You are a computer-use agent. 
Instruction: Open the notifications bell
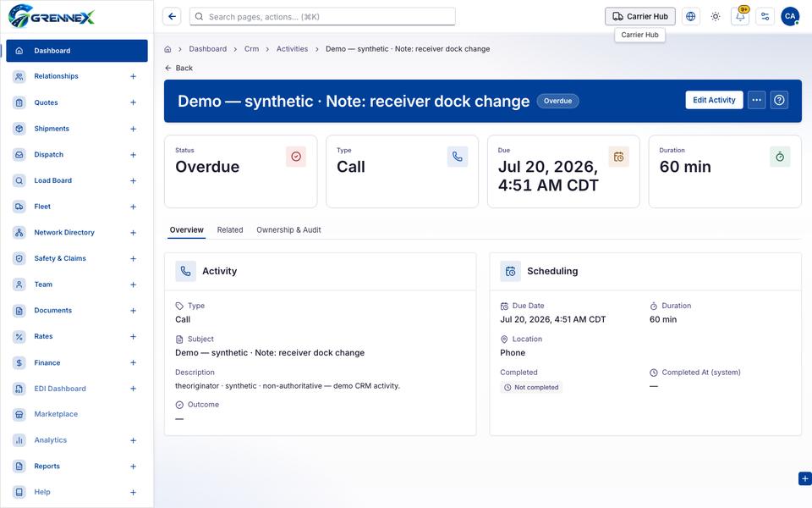click(740, 17)
